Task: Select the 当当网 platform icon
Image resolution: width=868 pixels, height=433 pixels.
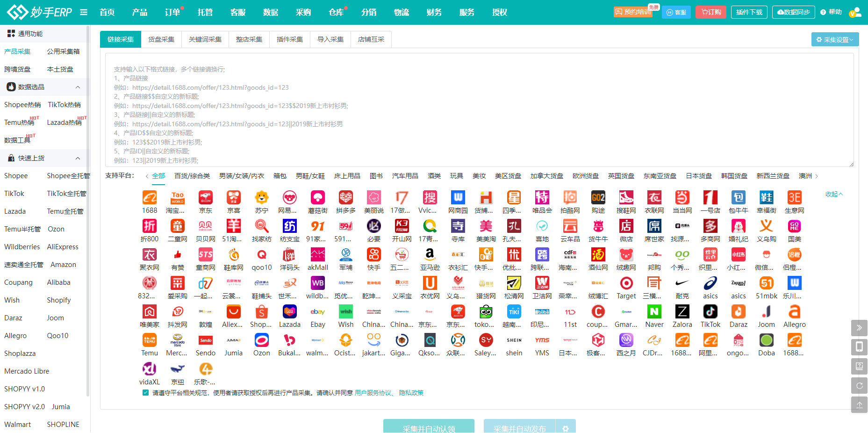Action: coord(682,197)
